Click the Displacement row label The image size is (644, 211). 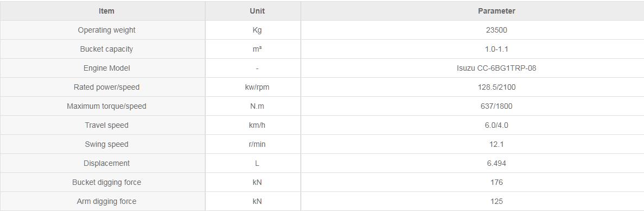coord(106,163)
